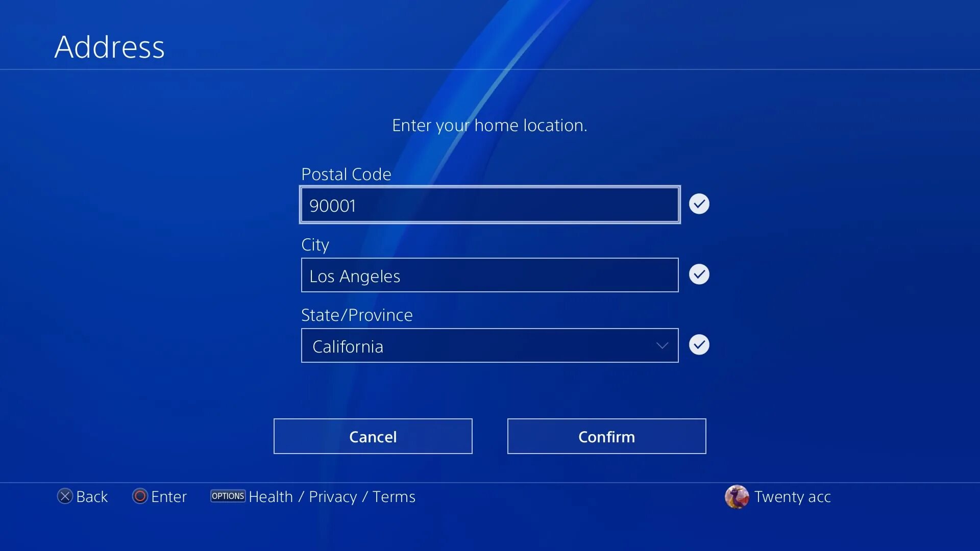Toggle the postal code confirmation checkmark
Viewport: 980px width, 551px height.
[699, 203]
